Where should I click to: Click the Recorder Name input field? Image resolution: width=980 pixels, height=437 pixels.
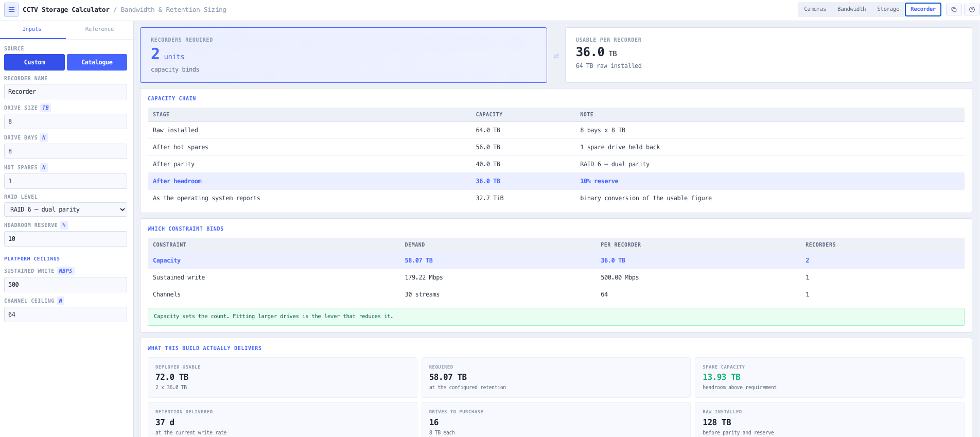(65, 92)
